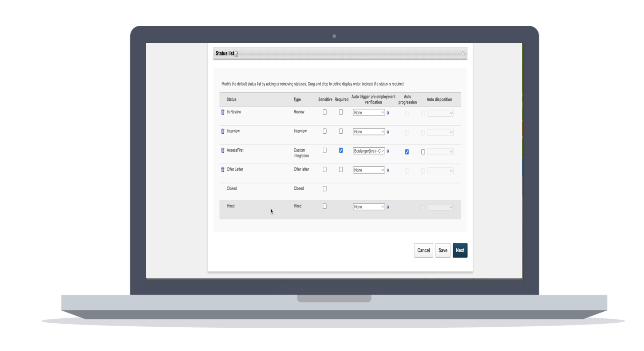Screen dimensions: 644x351
Task: Disable Auto progression for AssessFirst
Action: (x=407, y=152)
